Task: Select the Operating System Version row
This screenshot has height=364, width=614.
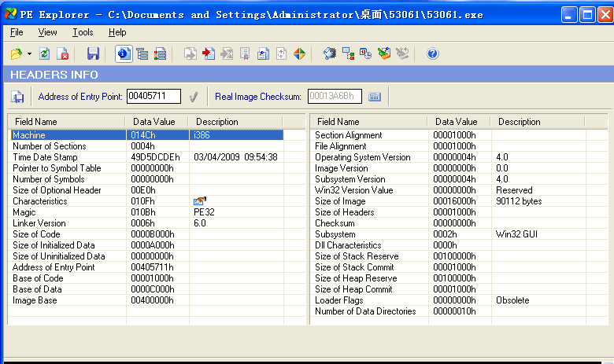Action: pos(449,157)
